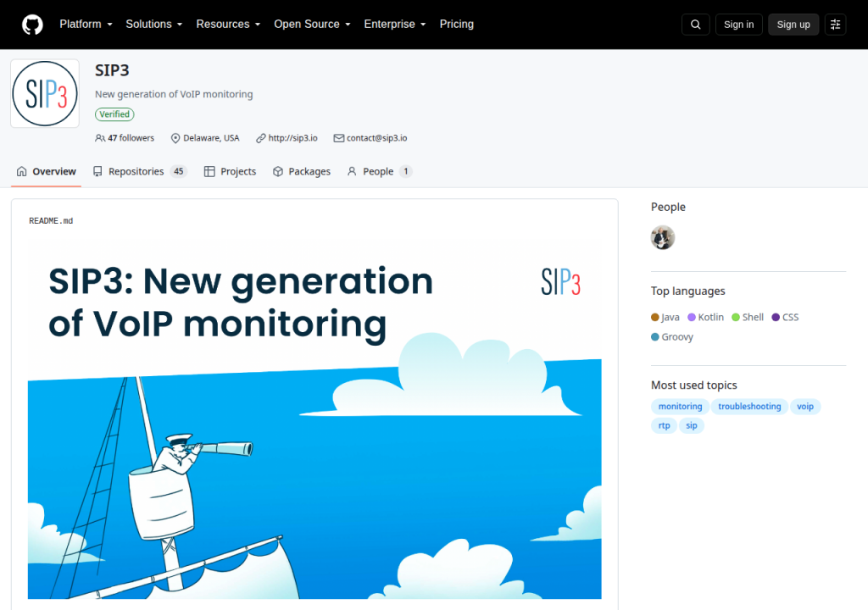Click the Projects table icon
Viewport: 868px width, 610px height.
click(x=209, y=171)
